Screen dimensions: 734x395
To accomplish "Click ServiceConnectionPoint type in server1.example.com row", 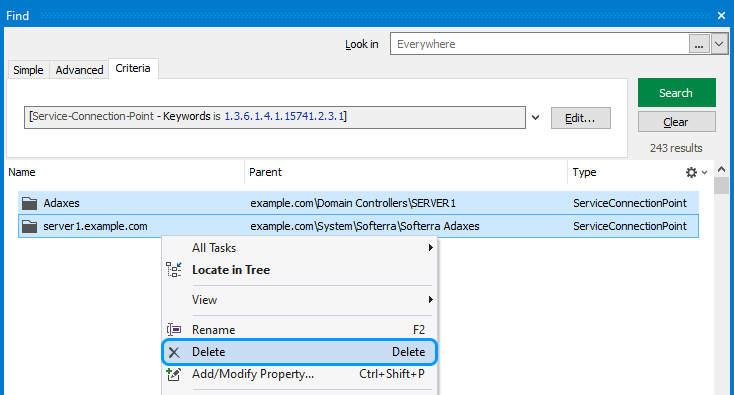I will (x=630, y=226).
